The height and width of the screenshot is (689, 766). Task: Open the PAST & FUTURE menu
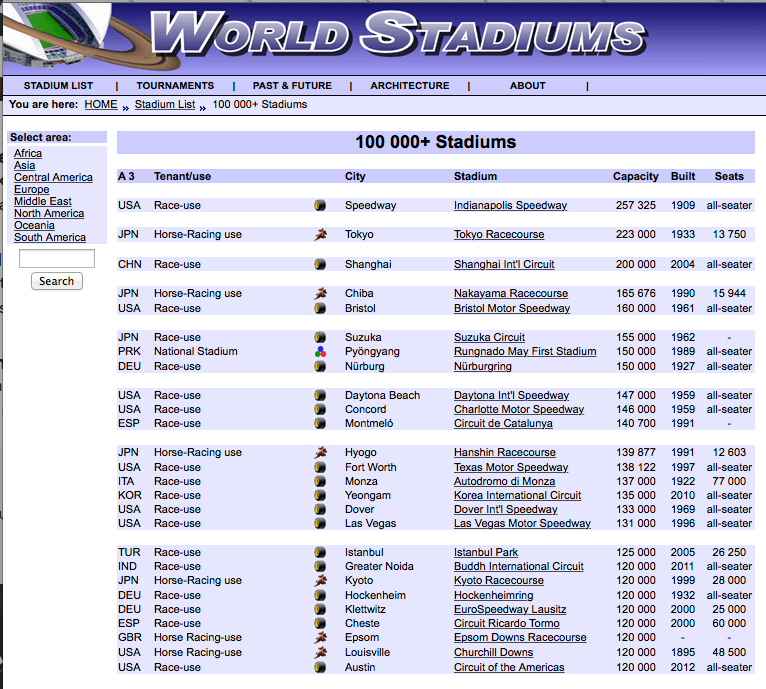pyautogui.click(x=292, y=86)
